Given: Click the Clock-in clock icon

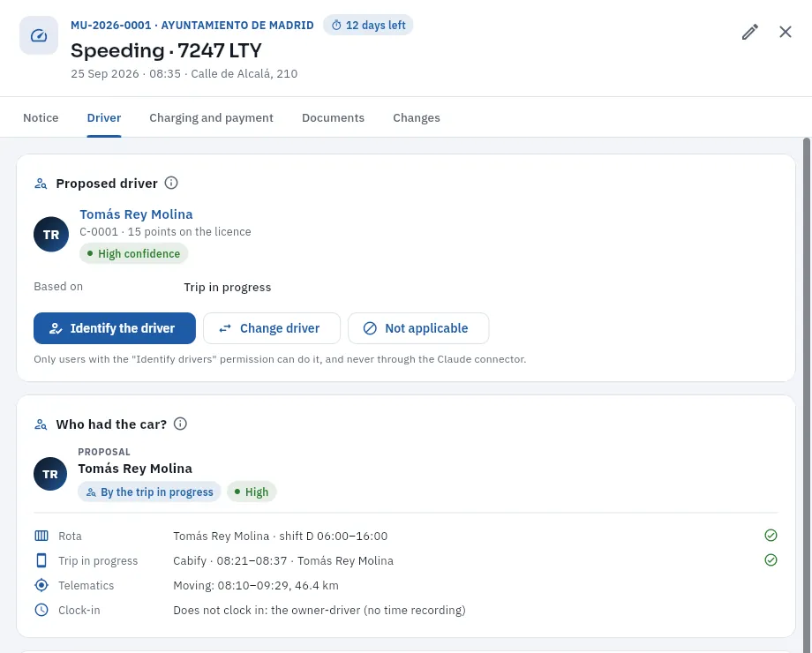Looking at the screenshot, I should (41, 610).
